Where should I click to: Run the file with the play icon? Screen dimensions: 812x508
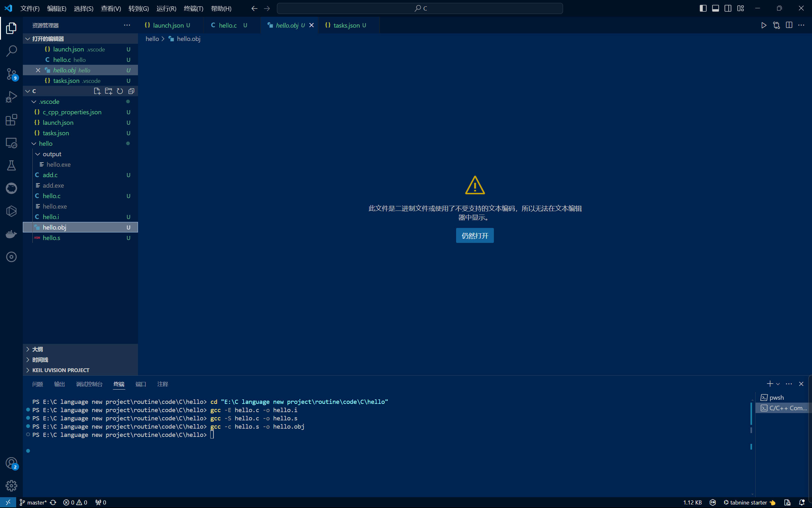(x=764, y=25)
